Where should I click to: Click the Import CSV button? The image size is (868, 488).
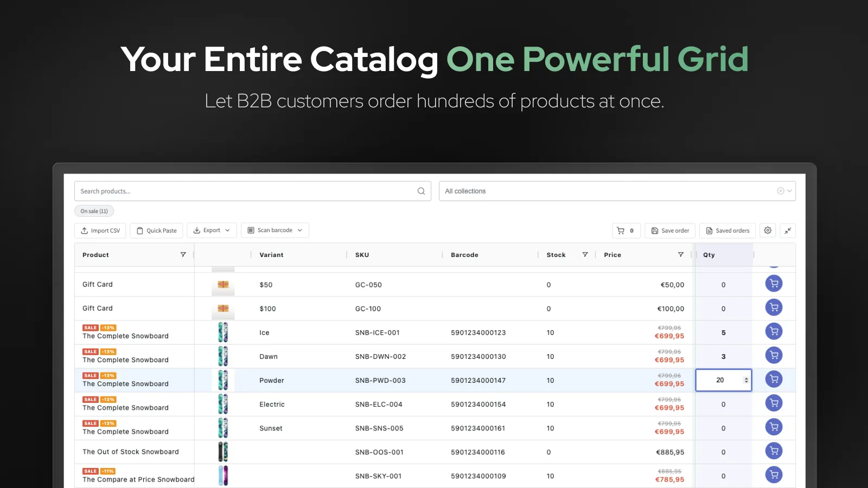pos(100,230)
